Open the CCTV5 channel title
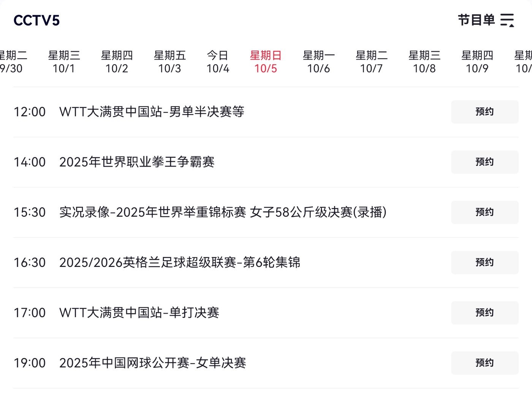 (x=36, y=21)
